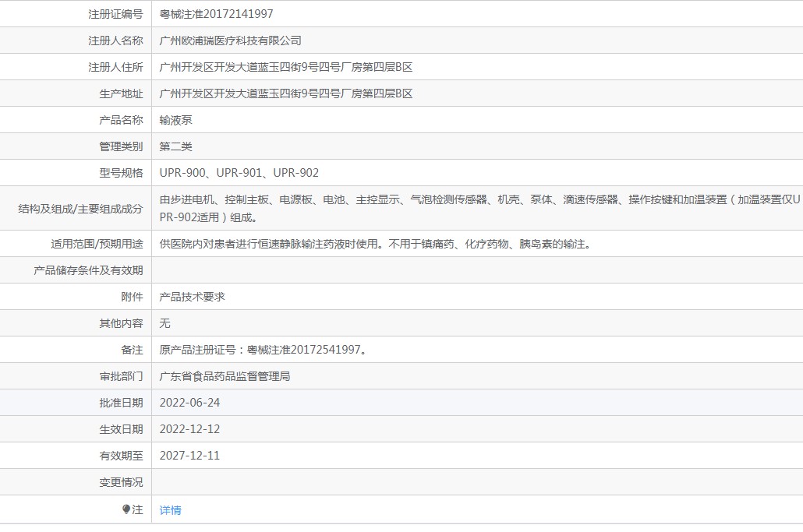Click the 其他内容 label
This screenshot has width=803, height=532.
click(121, 323)
